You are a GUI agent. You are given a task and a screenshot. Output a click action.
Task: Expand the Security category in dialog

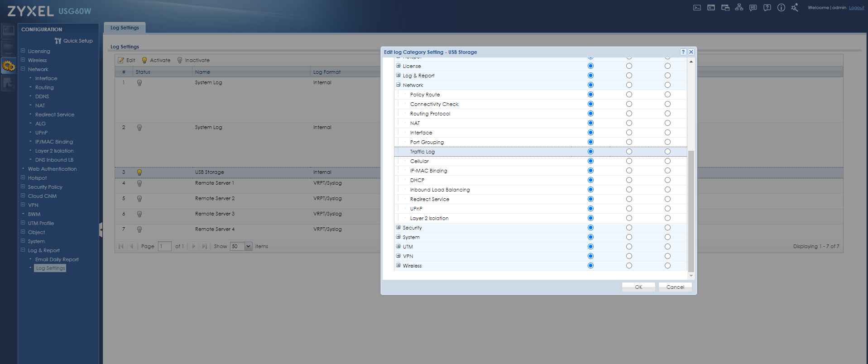(x=398, y=228)
